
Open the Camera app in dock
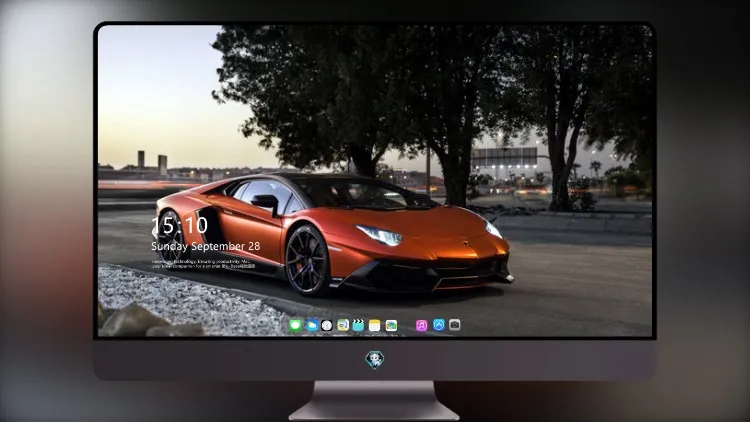tap(454, 325)
